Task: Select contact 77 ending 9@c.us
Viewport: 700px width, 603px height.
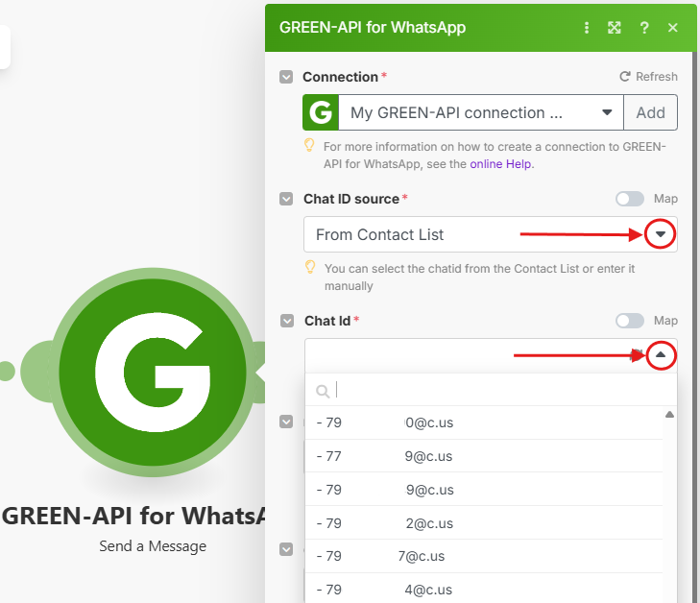Action: coord(484,456)
